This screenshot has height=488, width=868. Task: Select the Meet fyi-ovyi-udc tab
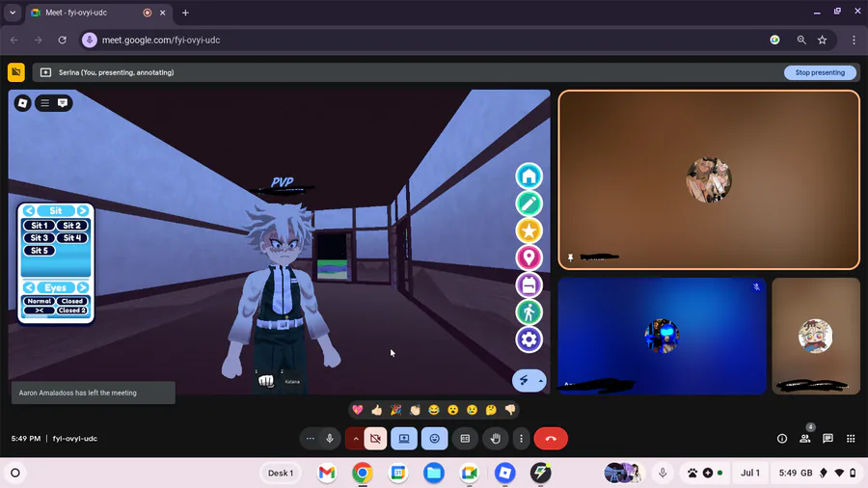pos(97,13)
